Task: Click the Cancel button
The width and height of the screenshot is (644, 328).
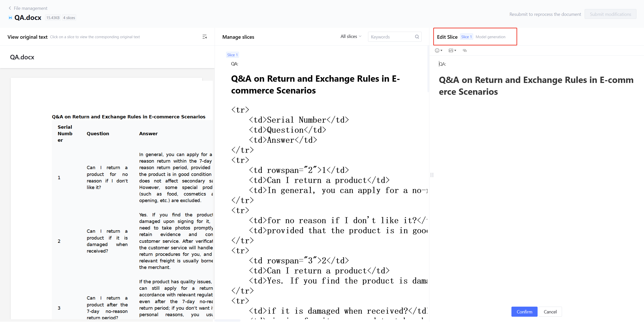Action: coord(550,312)
